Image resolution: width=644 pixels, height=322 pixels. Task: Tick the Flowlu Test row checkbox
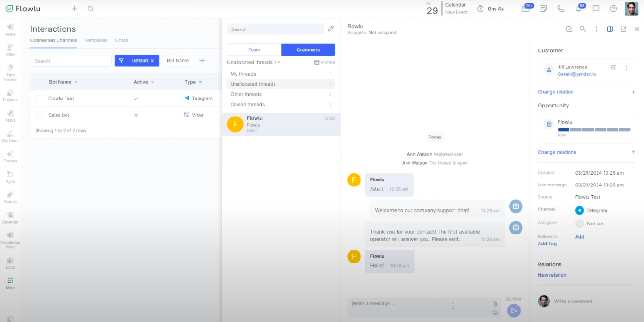tap(39, 98)
